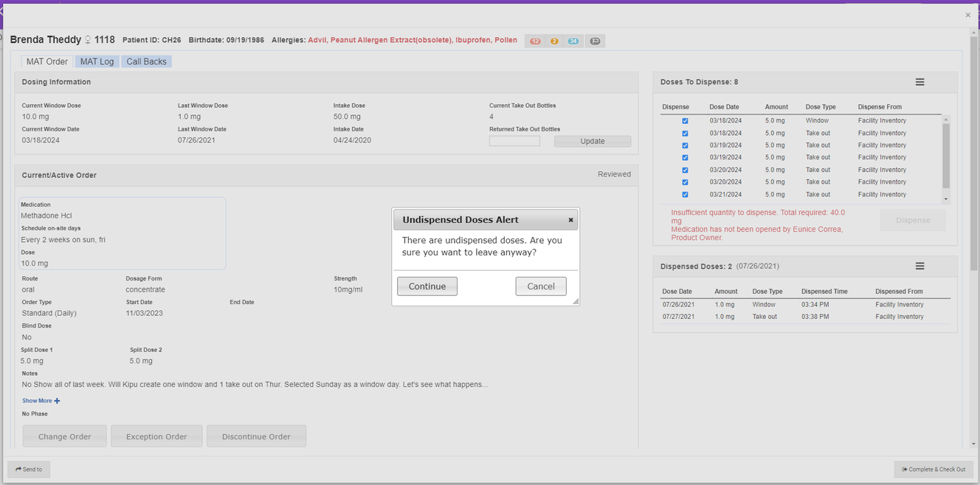Click the Dispense column header
This screenshot has width=980, height=485.
[675, 107]
